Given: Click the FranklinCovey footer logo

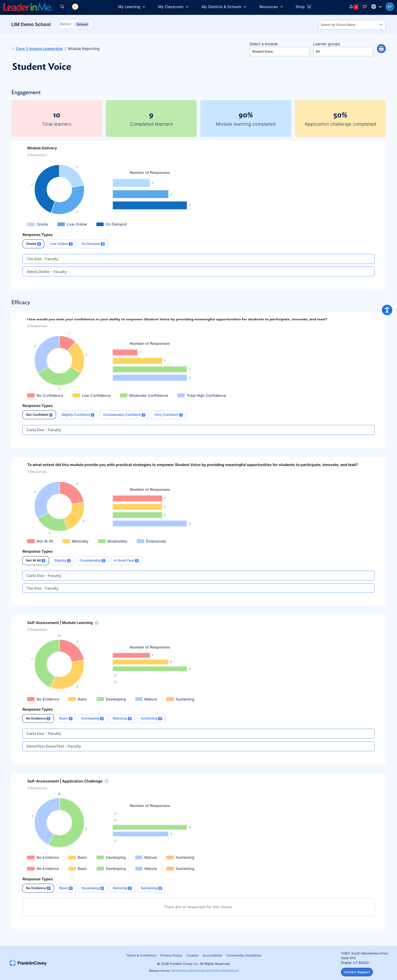Looking at the screenshot, I should [28, 963].
